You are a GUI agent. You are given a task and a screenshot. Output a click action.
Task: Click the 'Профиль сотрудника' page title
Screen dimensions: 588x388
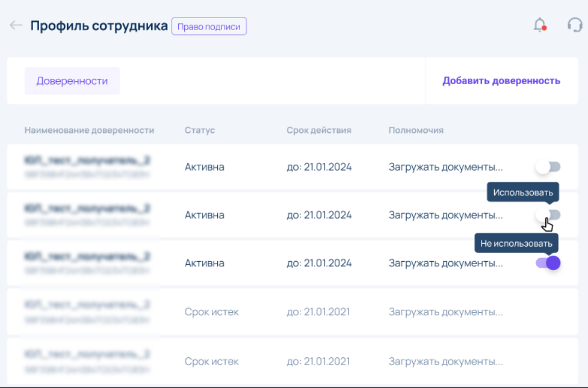[x=99, y=26]
